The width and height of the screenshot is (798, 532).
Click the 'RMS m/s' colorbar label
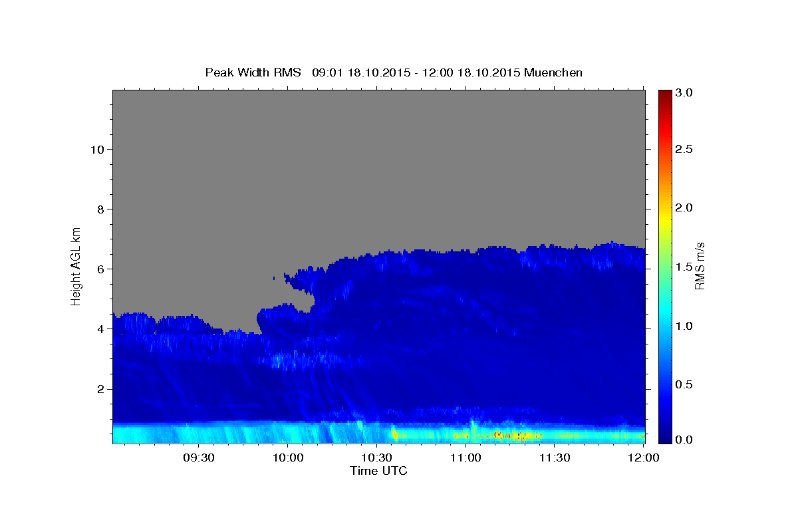[700, 265]
